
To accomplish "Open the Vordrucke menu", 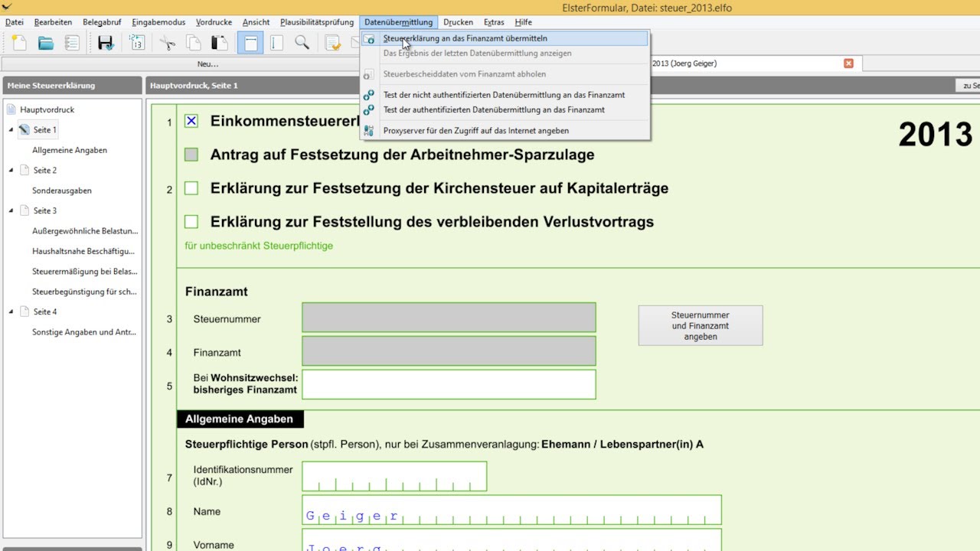I will tap(214, 22).
